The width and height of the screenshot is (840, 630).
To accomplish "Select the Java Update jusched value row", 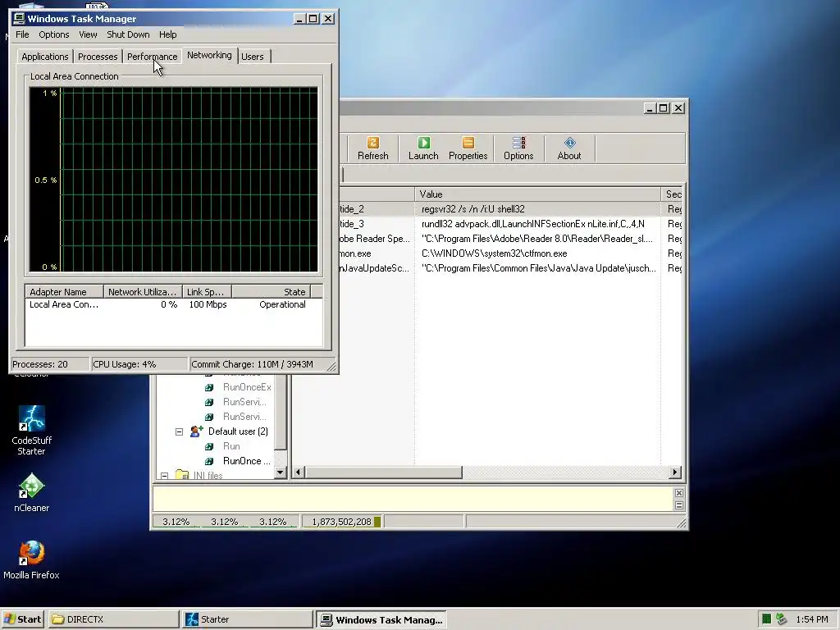I will [511, 268].
